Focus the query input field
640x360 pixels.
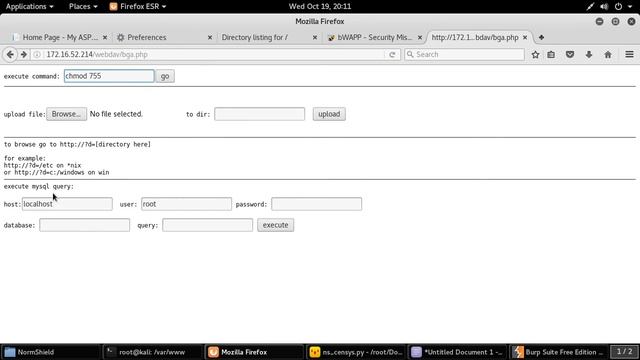pyautogui.click(x=207, y=225)
